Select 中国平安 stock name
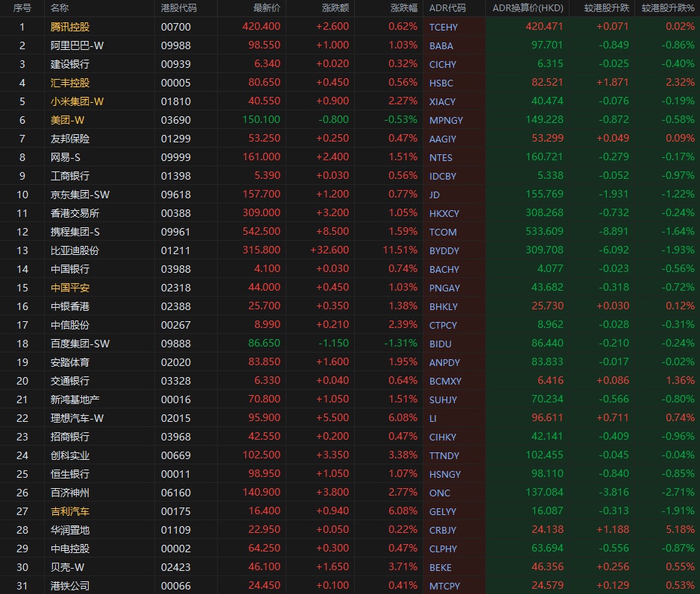Screen dimensions: 700x594 69,288
